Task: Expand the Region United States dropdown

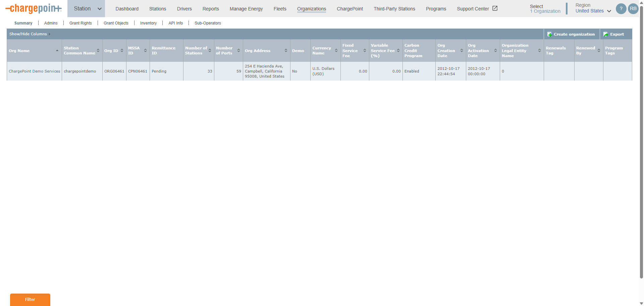Action: tap(593, 11)
